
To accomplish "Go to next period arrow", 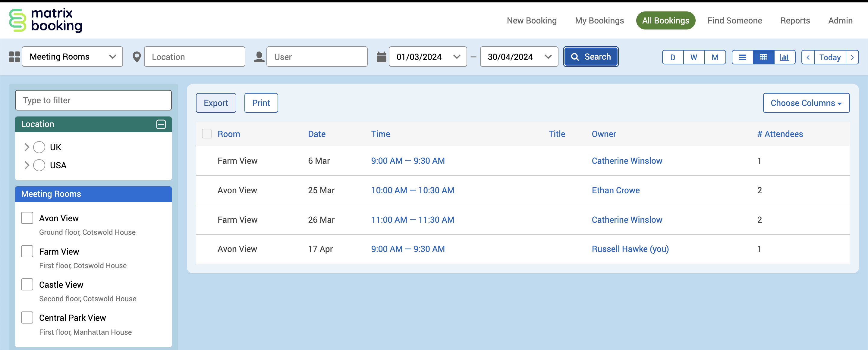I will (852, 57).
